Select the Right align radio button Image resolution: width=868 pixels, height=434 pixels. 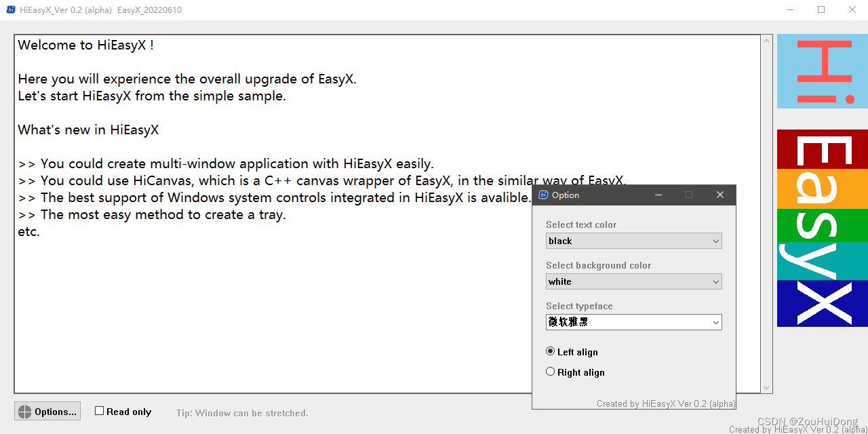coord(575,372)
